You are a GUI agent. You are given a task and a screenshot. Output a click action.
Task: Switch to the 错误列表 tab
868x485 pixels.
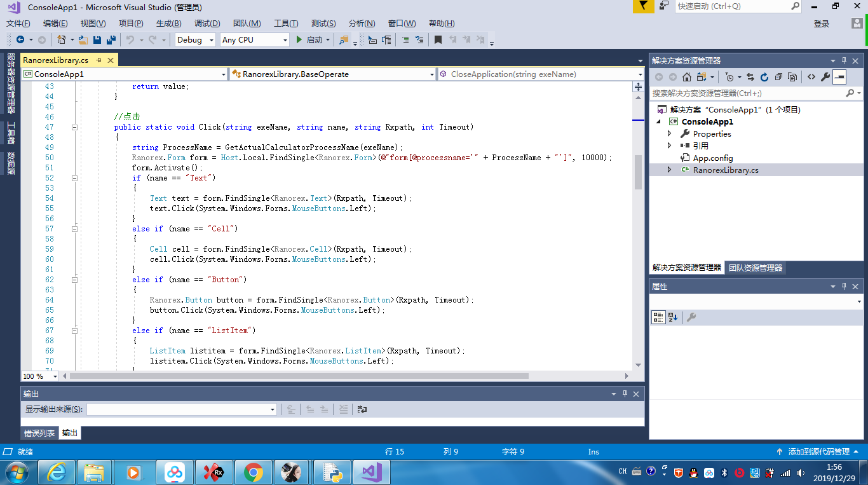pos(39,433)
